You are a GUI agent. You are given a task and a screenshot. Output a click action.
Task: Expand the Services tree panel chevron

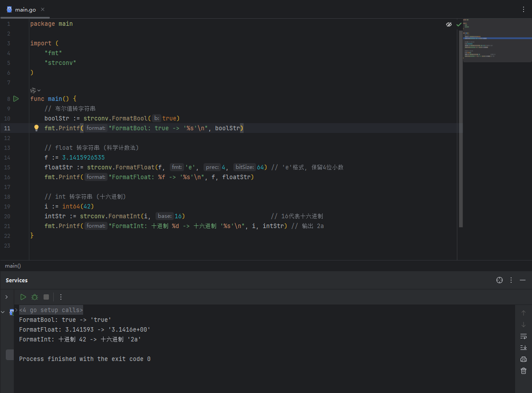tap(6, 297)
